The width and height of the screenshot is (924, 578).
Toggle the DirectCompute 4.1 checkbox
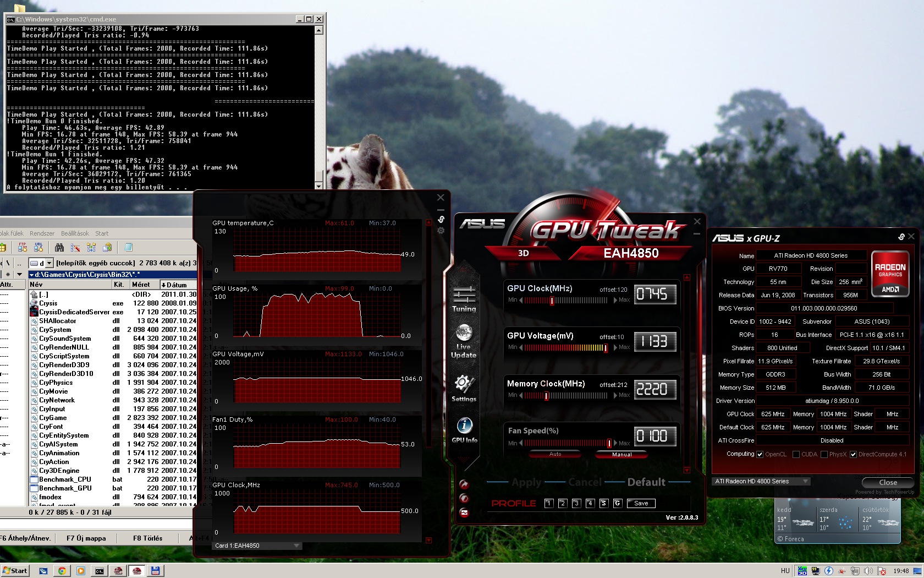pos(853,454)
